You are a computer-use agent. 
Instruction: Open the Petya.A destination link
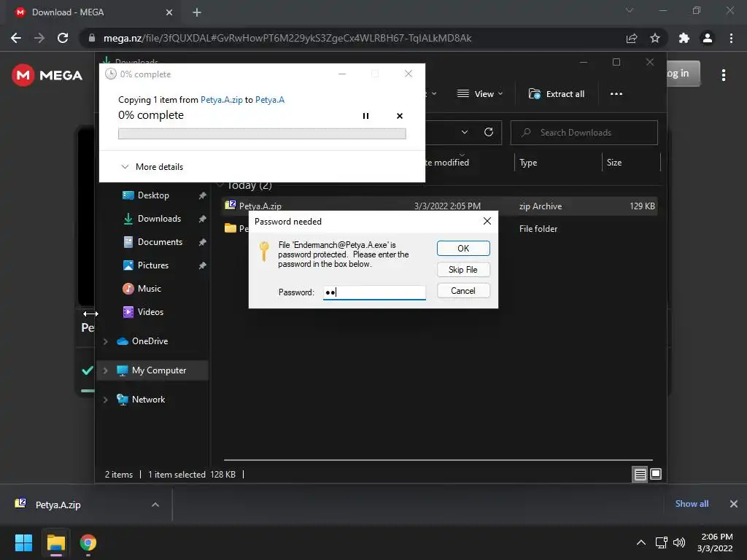pos(270,99)
